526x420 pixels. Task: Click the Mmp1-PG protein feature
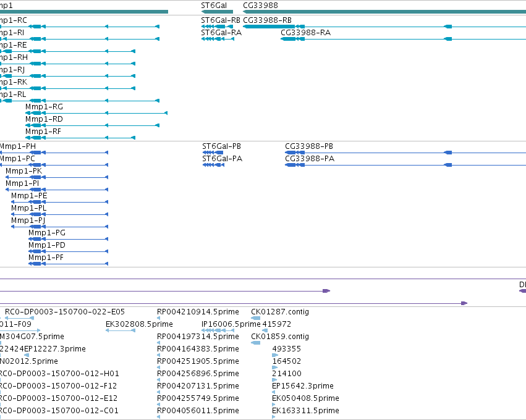point(69,239)
